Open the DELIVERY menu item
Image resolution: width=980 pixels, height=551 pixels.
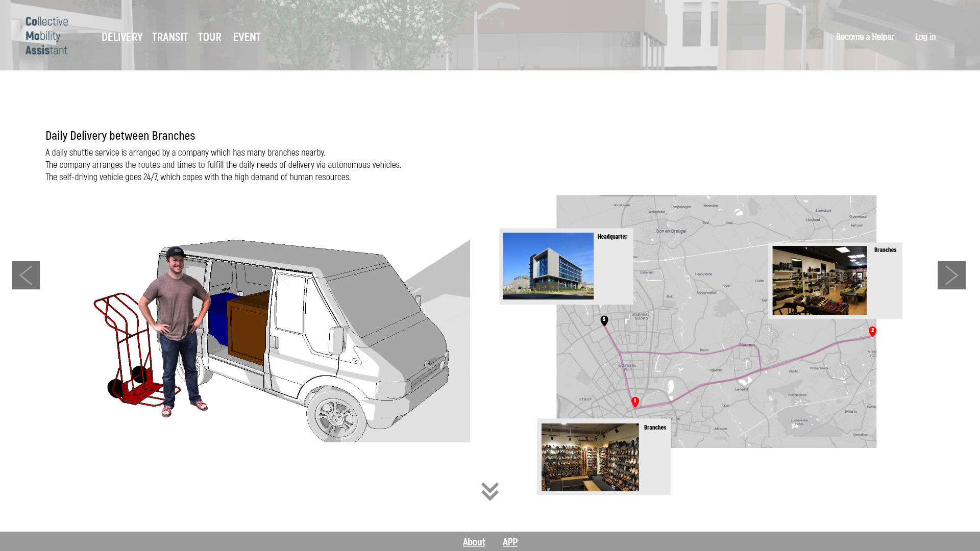click(122, 37)
